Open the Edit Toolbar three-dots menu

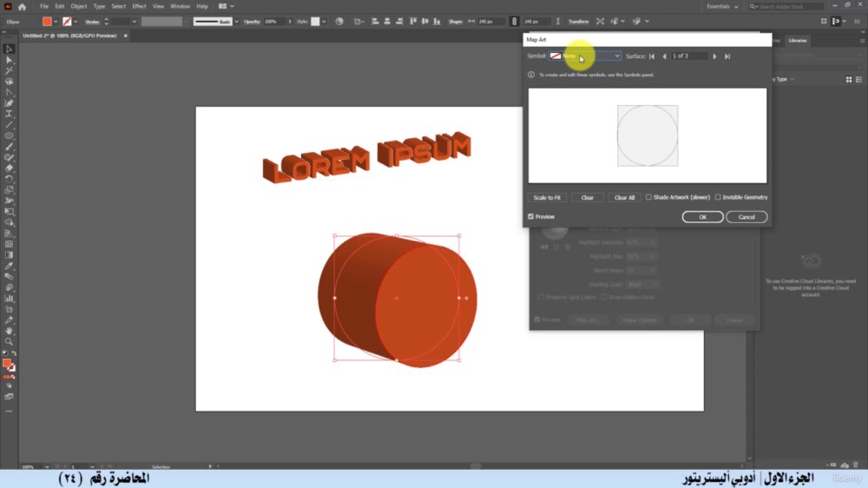tap(9, 412)
